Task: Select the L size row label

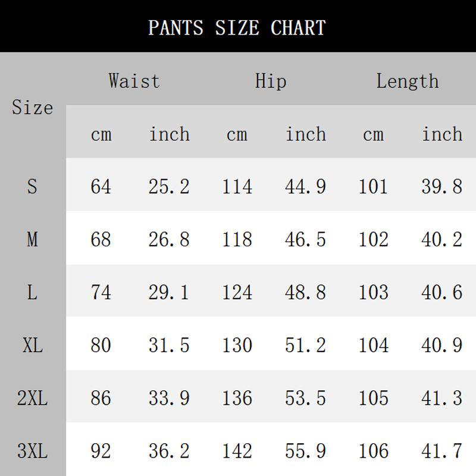Action: [x=32, y=293]
